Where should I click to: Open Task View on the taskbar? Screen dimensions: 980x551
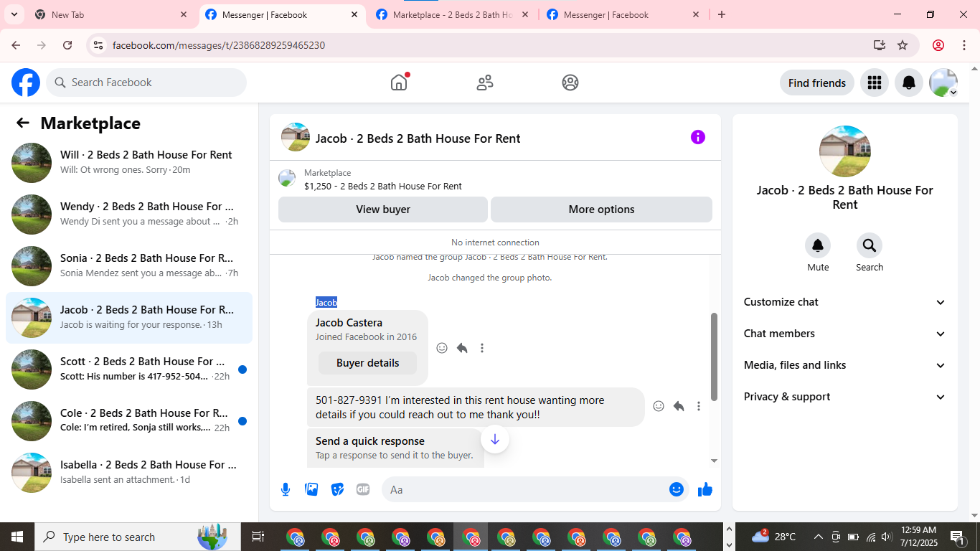[x=258, y=537]
